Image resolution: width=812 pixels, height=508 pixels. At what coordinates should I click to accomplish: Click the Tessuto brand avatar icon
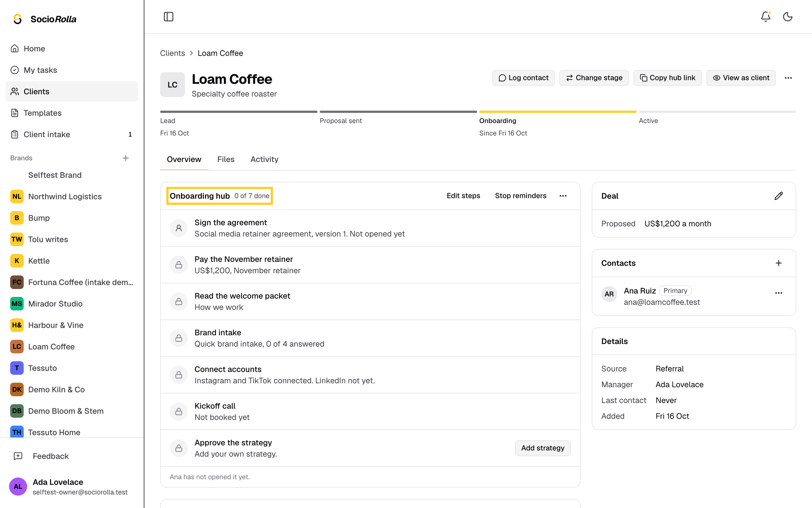17,368
